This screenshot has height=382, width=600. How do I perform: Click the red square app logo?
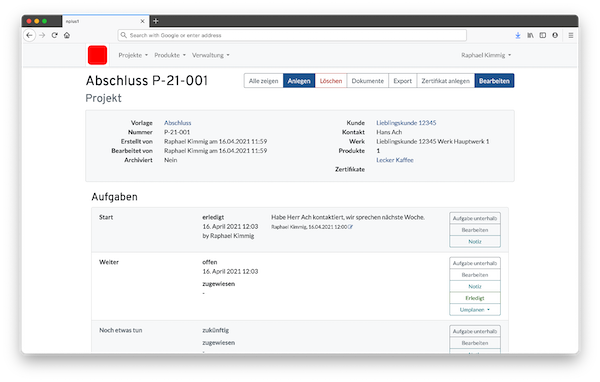tap(98, 55)
